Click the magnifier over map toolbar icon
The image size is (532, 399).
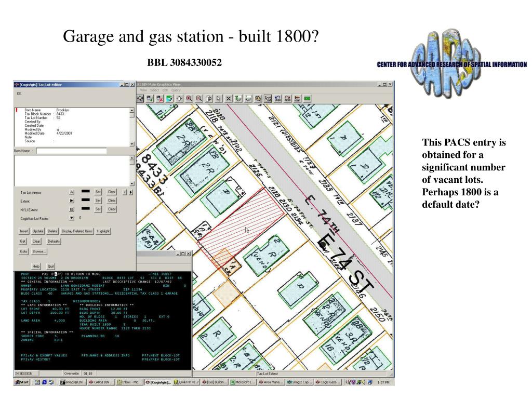click(258, 98)
